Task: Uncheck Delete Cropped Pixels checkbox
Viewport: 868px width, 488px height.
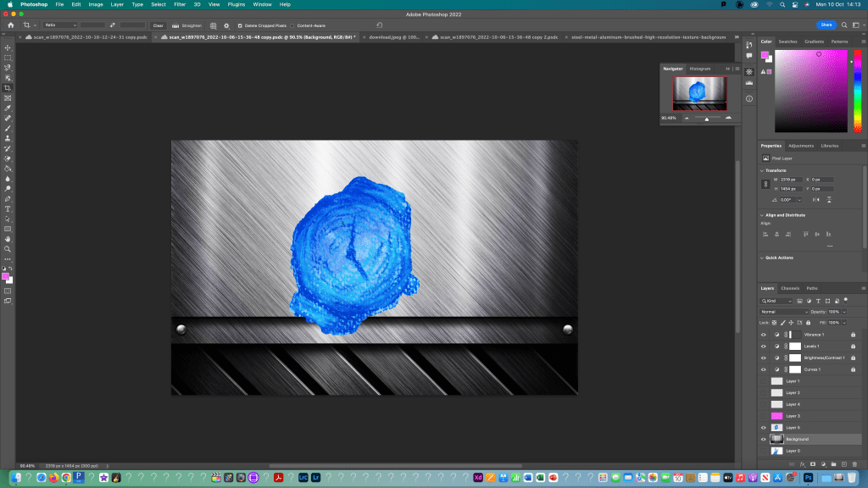Action: tap(240, 25)
